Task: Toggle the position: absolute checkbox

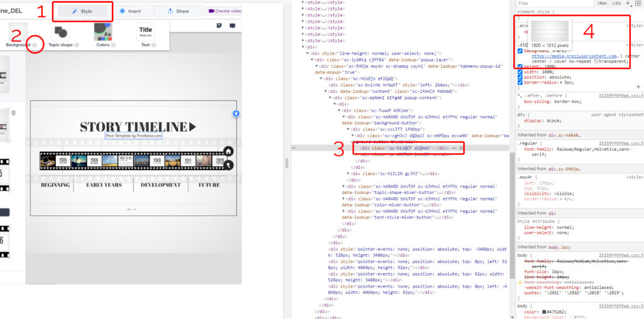Action: coord(519,77)
